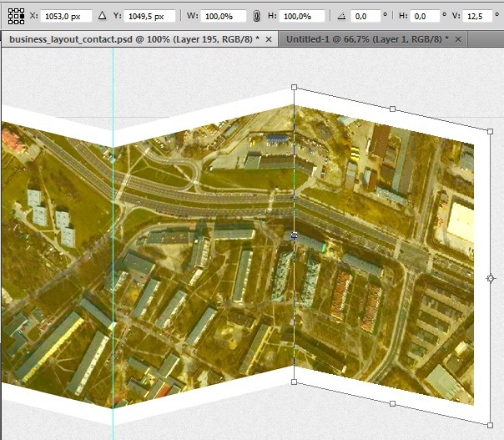504x440 pixels.
Task: Click the height percentage field after the chain link
Action: 302,16
